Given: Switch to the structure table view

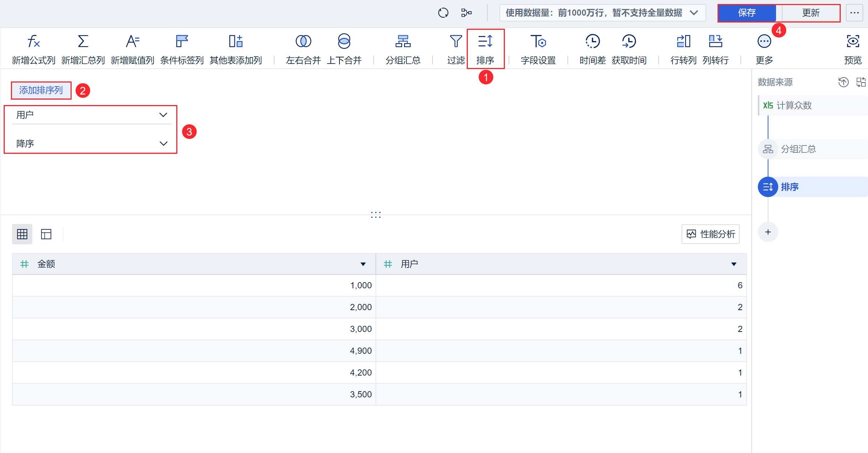Looking at the screenshot, I should [46, 234].
